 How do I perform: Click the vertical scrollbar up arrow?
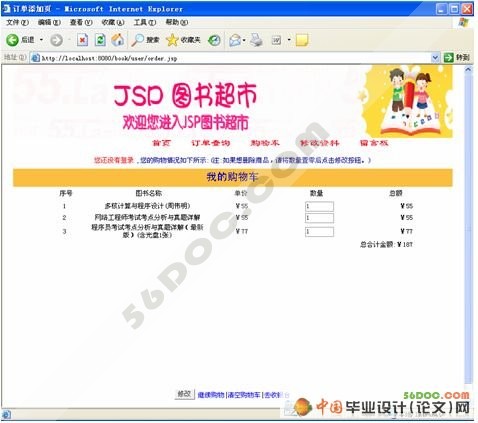point(468,69)
